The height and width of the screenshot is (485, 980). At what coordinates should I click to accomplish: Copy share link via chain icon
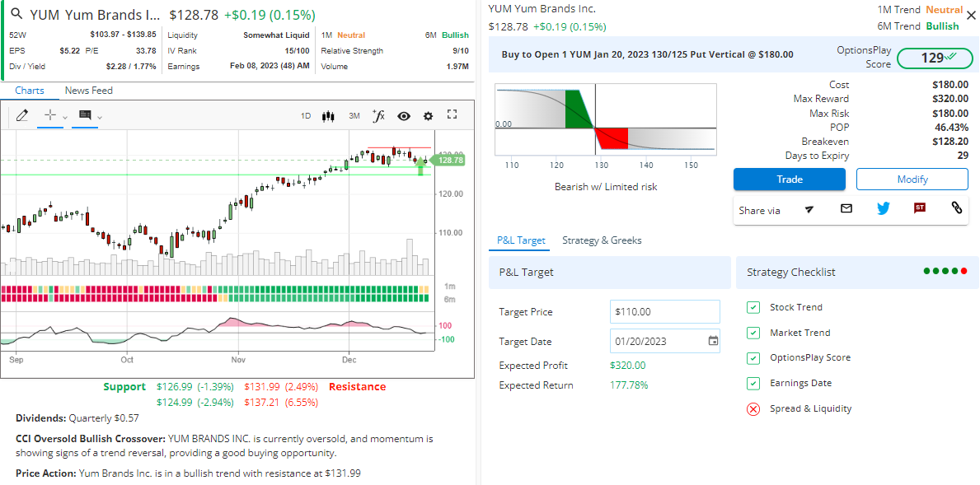[956, 208]
